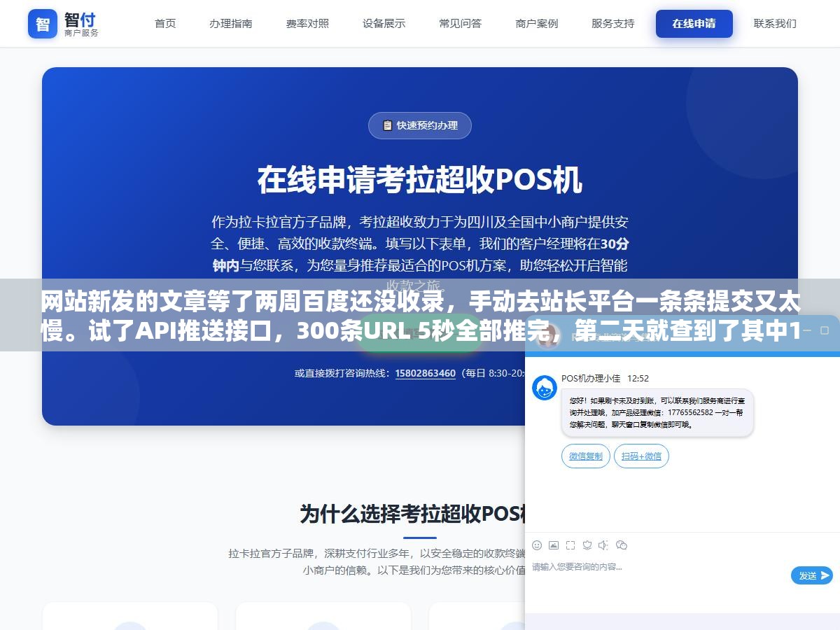Open 常见问答 from the nav bar
Screen dimensions: 840x630
point(460,23)
